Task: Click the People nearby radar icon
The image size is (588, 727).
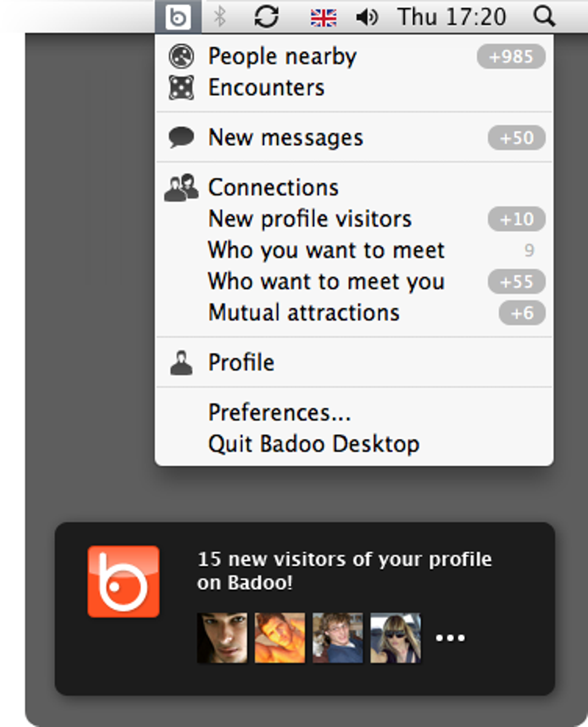Action: tap(181, 56)
